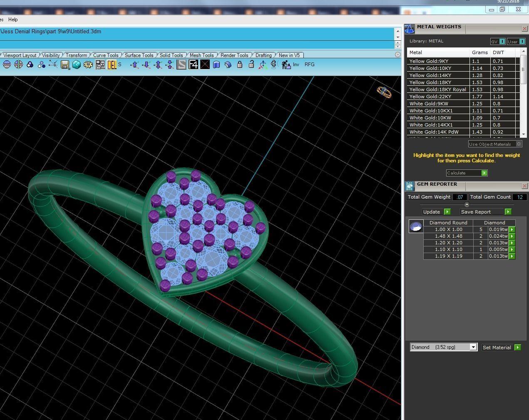
Task: Open the Drafting tab
Action: point(263,55)
